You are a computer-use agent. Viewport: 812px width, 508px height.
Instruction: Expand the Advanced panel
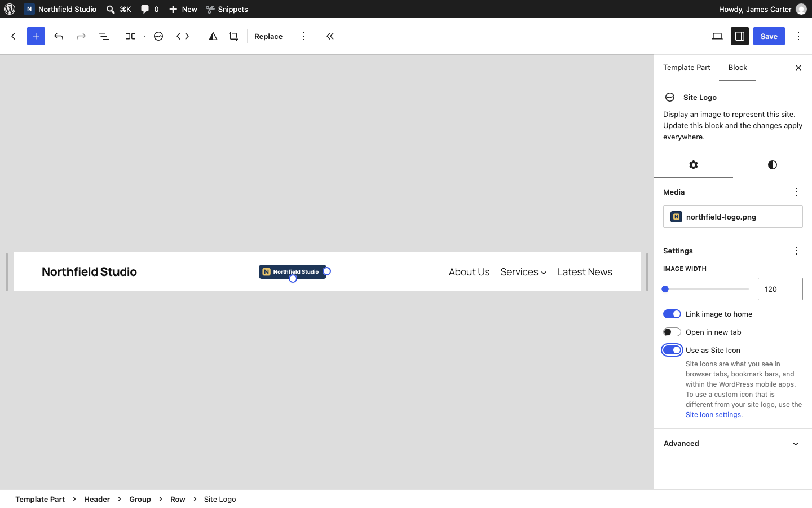(733, 444)
